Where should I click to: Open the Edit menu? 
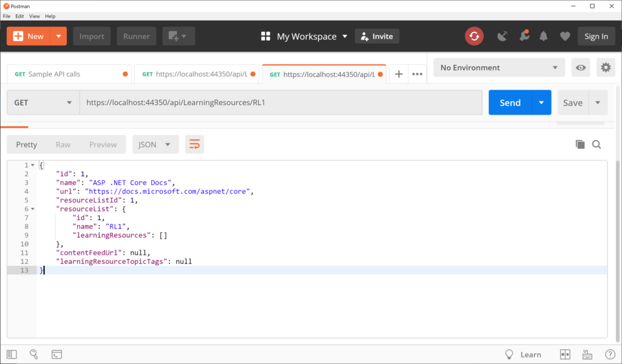coord(19,16)
